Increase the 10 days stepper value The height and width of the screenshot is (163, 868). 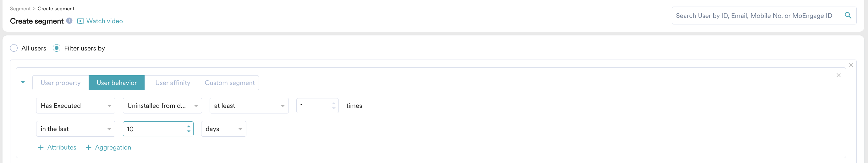point(188,126)
